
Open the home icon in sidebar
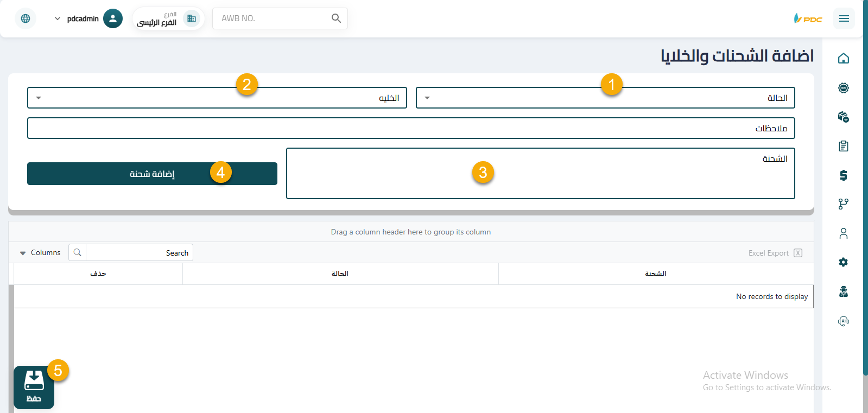[x=843, y=59]
